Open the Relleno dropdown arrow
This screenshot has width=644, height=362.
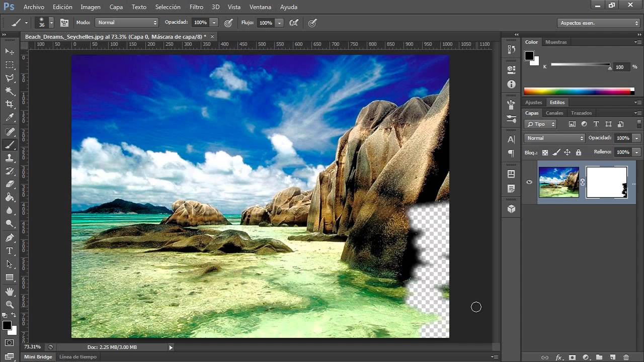pyautogui.click(x=636, y=152)
